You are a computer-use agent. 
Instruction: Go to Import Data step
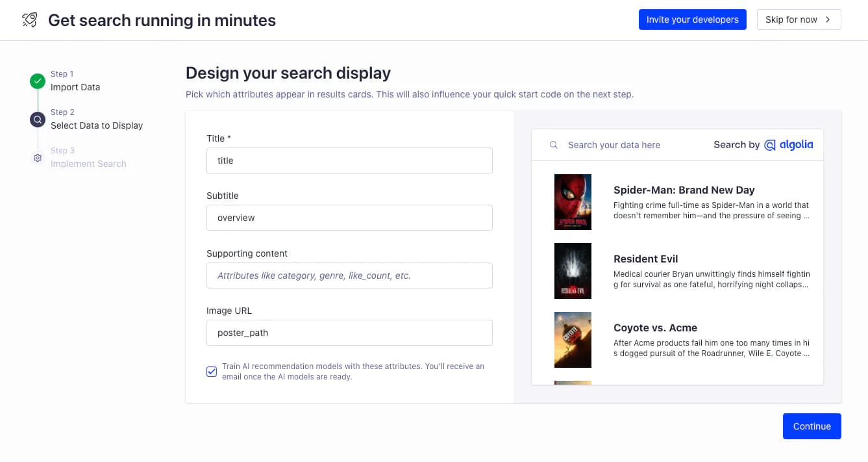[75, 87]
